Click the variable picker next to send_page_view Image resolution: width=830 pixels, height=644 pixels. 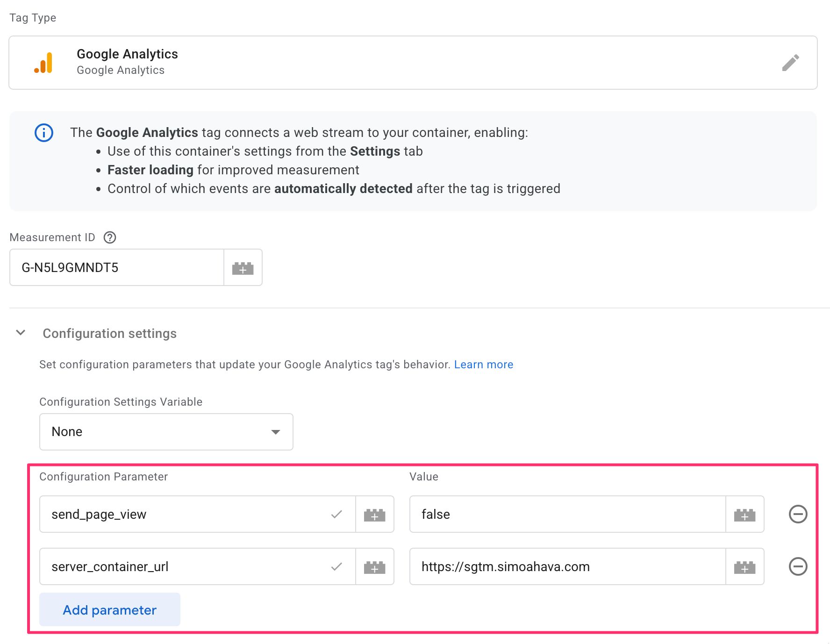click(x=375, y=515)
